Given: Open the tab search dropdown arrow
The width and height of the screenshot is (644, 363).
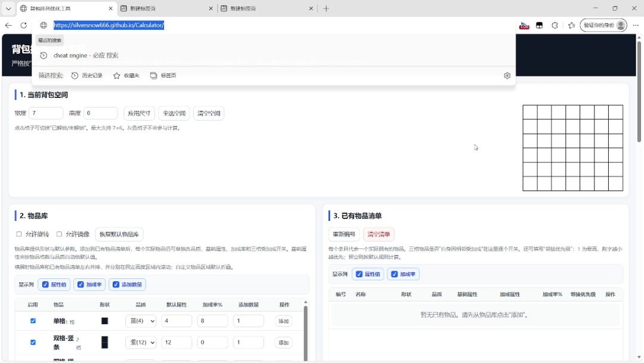Looking at the screenshot, I should click(x=8, y=8).
